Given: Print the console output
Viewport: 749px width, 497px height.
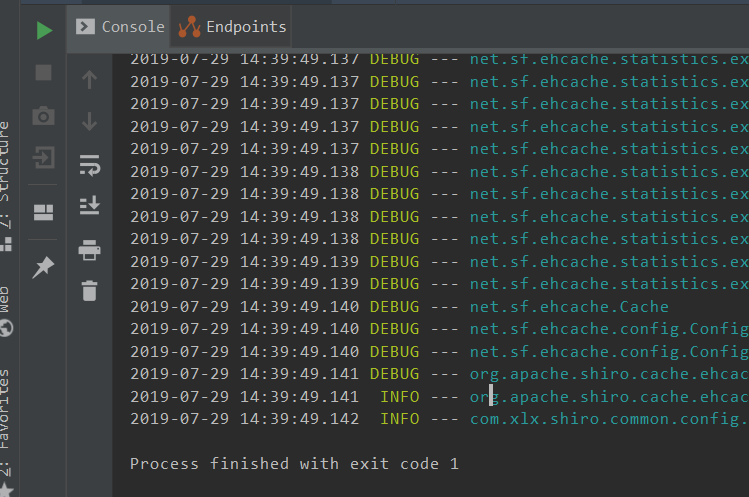Looking at the screenshot, I should pyautogui.click(x=90, y=248).
